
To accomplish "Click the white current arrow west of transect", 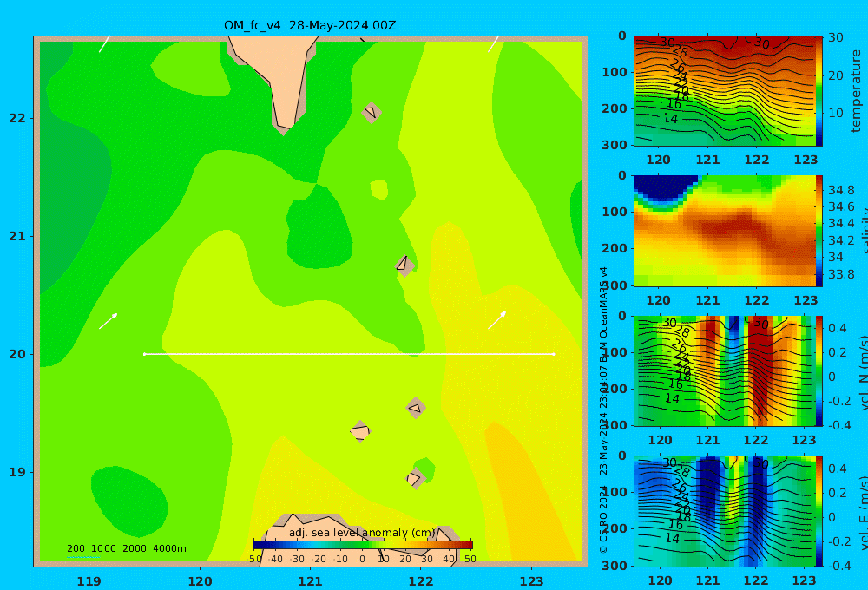I will (x=108, y=320).
